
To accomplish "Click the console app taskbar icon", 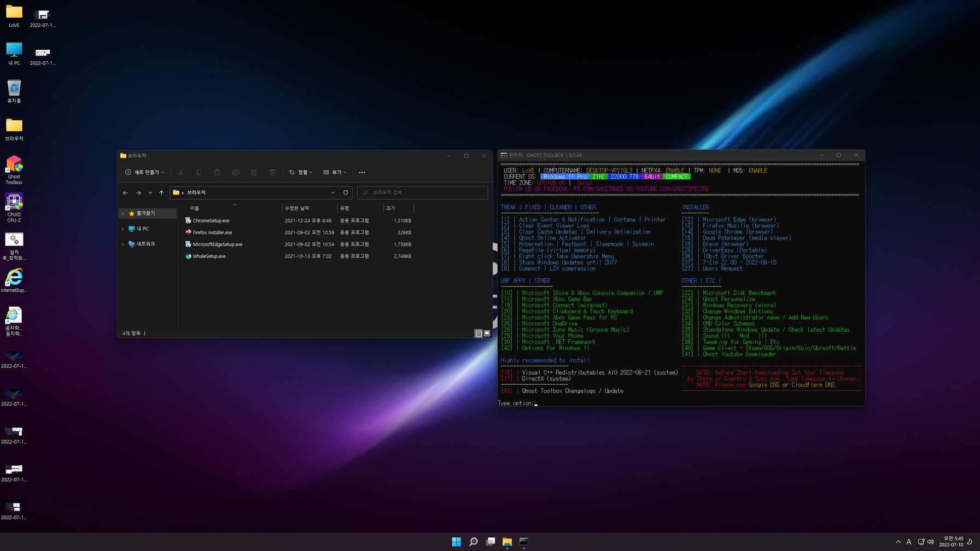I will (x=524, y=542).
